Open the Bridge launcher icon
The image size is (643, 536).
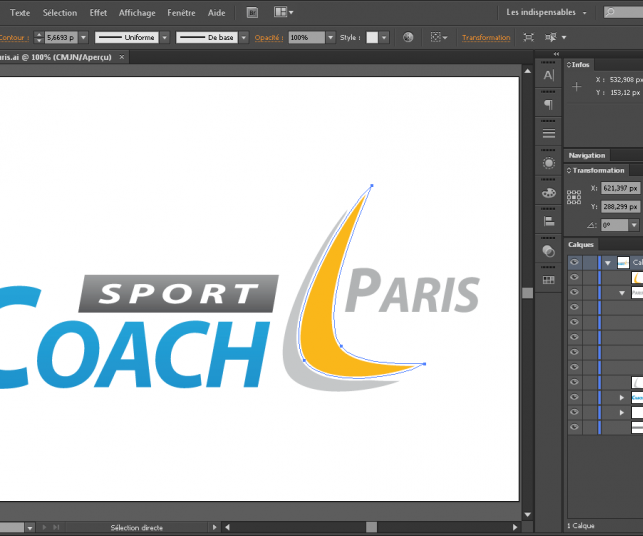point(252,12)
